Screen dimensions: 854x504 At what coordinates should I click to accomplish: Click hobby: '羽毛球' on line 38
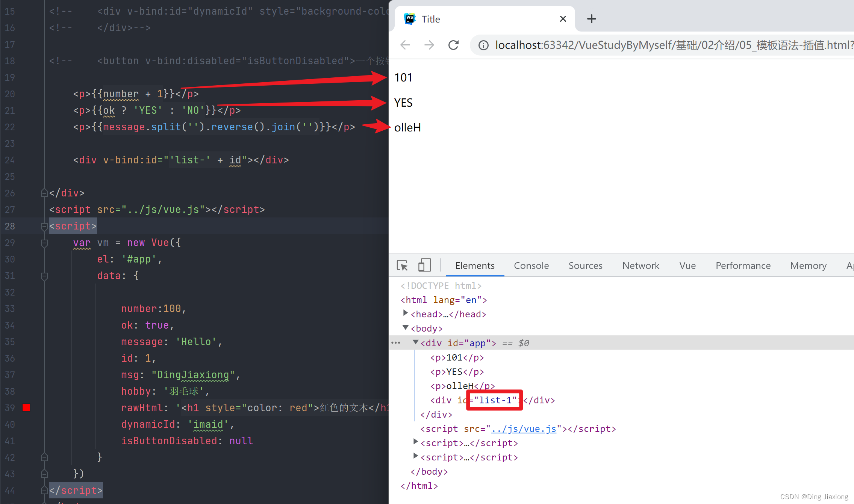[165, 391]
